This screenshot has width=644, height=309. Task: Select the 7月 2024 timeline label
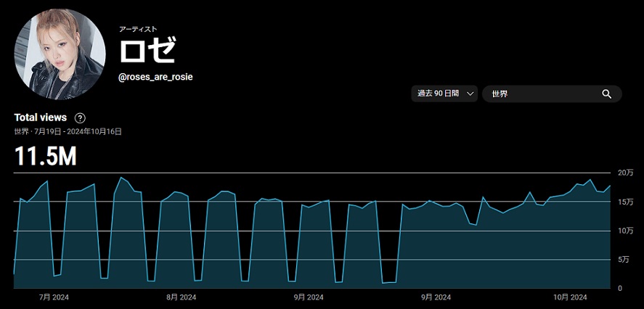click(x=54, y=297)
